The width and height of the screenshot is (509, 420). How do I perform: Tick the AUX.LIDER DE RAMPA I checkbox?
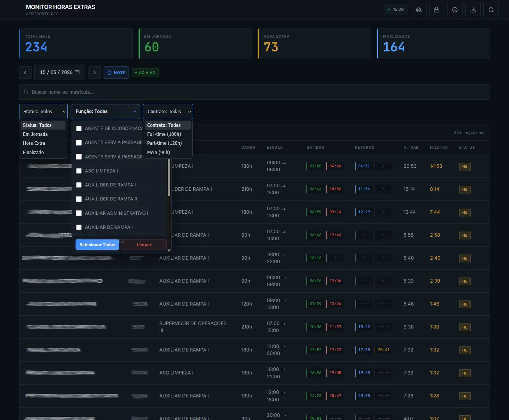(x=79, y=185)
